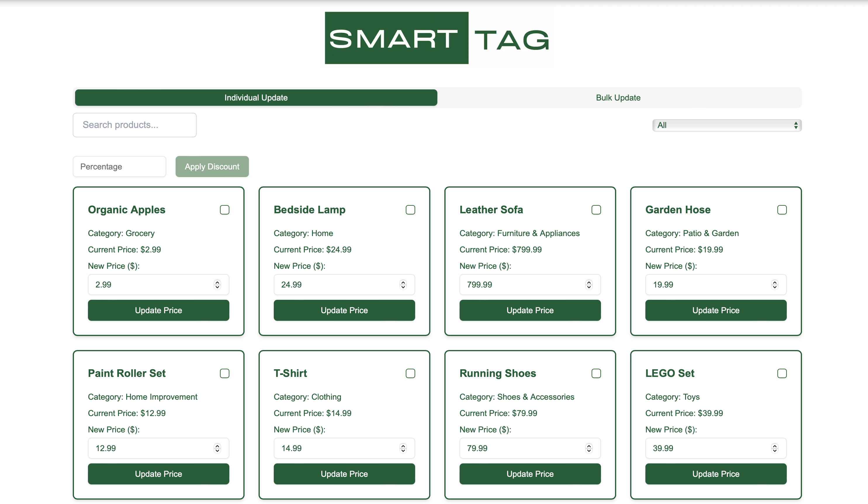868x504 pixels.
Task: Click the stepper arrows in T-Shirt price field
Action: [x=403, y=448]
